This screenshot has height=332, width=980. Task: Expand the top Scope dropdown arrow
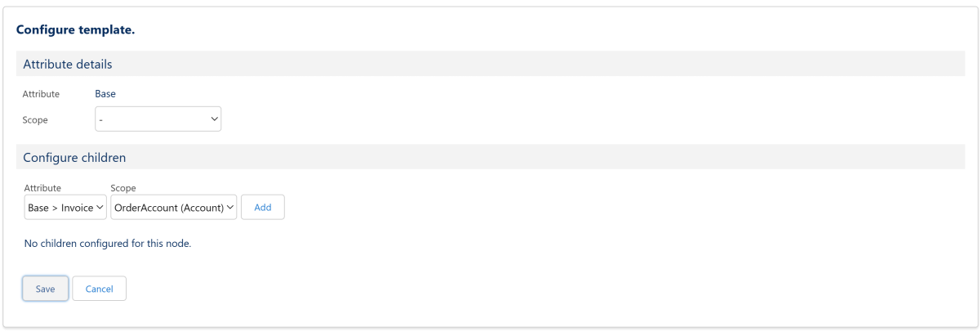(x=215, y=119)
